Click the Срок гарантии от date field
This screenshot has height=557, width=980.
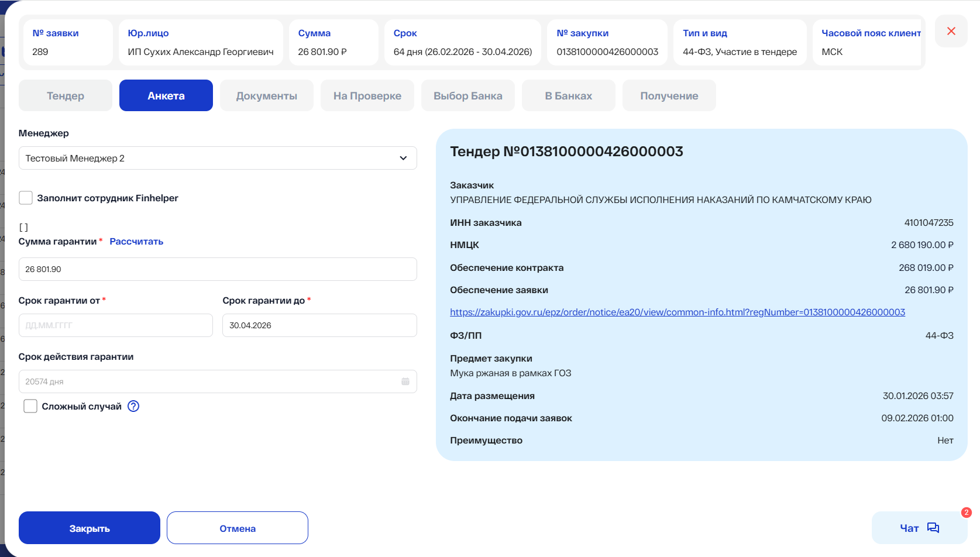click(116, 325)
